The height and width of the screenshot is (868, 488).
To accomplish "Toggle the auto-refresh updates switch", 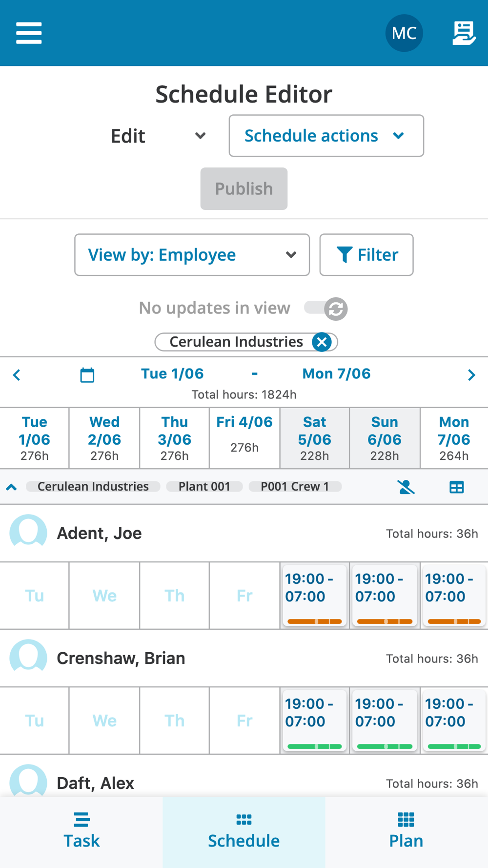I will [x=326, y=309].
